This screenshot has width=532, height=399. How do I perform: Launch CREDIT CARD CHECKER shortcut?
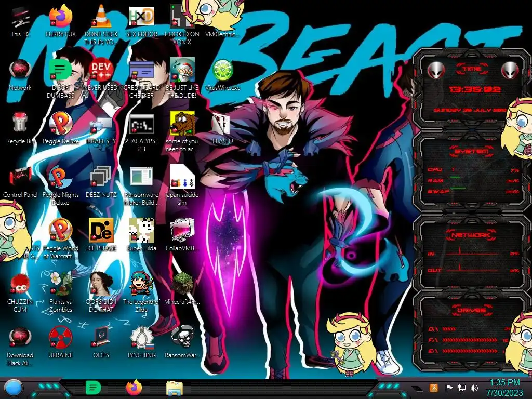pyautogui.click(x=141, y=79)
